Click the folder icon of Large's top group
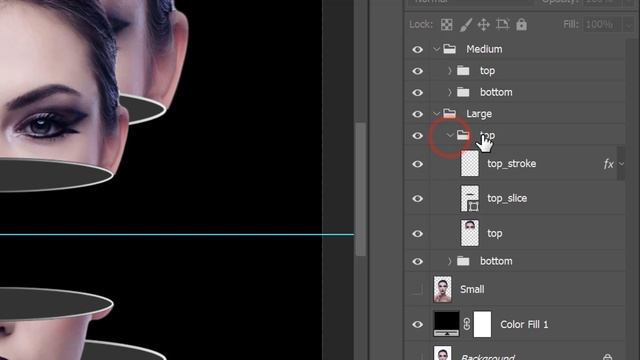 463,135
